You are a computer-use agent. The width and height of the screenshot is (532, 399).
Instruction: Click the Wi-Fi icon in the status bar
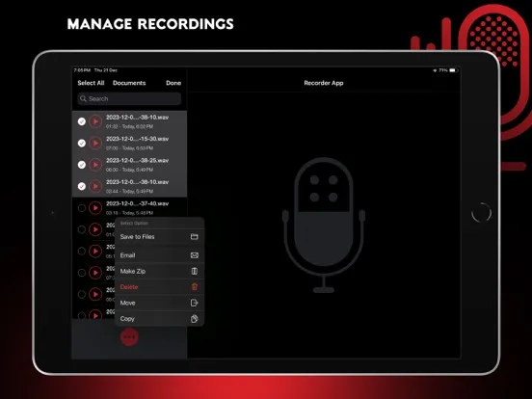coord(435,70)
